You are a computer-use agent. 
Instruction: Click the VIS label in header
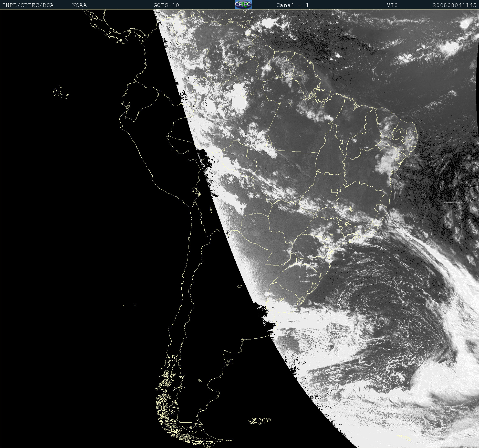[x=392, y=5]
